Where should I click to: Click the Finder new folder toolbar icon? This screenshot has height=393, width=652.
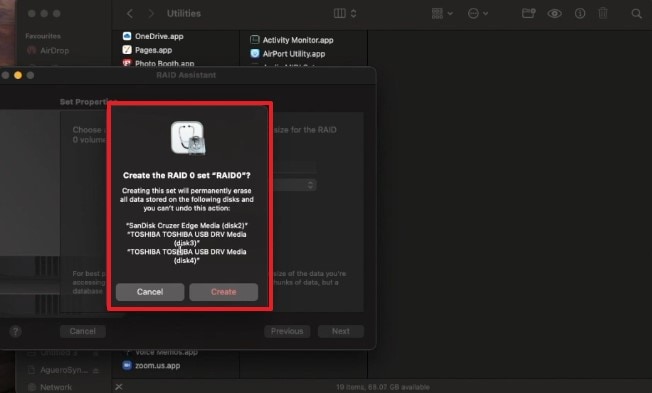(529, 14)
